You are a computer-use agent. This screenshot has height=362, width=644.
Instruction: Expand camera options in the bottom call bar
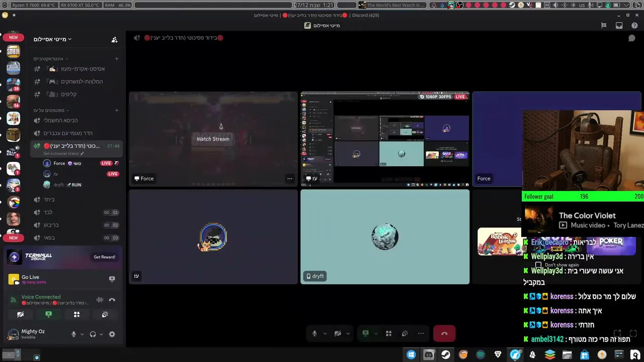[348, 333]
